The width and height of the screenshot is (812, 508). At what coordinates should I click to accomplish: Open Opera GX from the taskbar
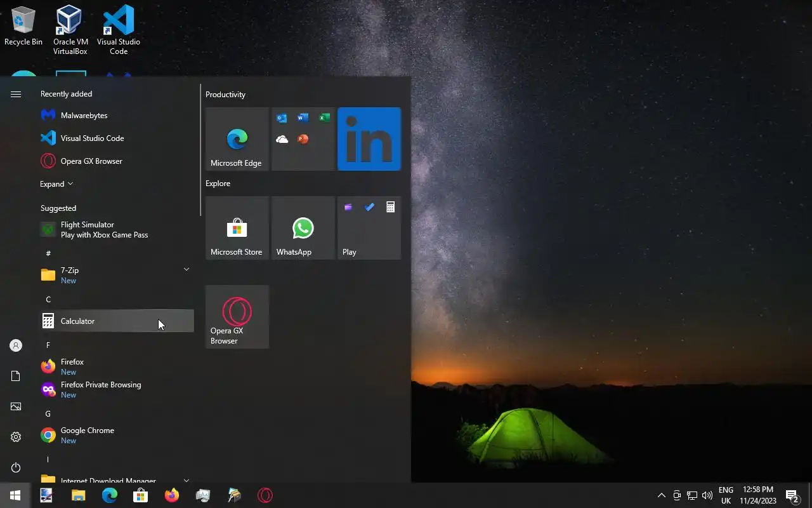(x=265, y=495)
